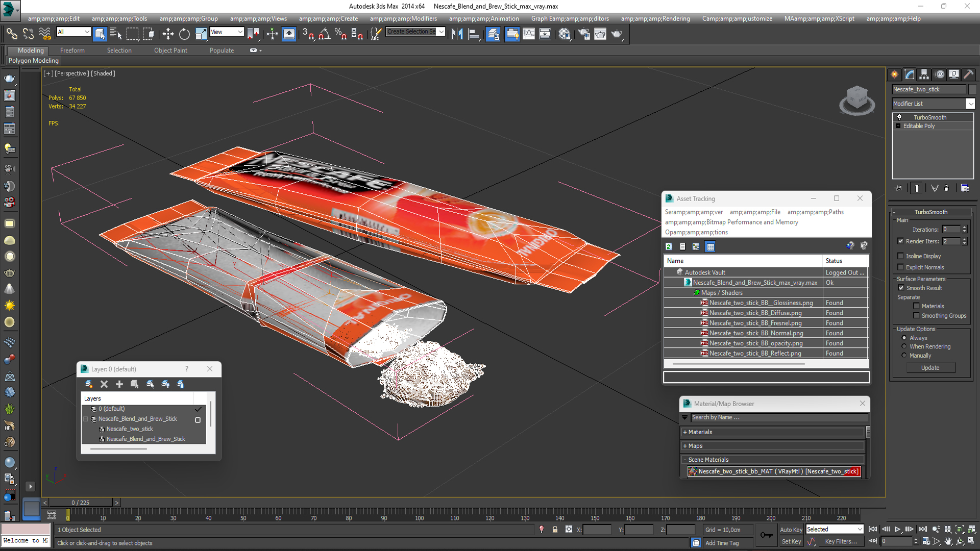
Task: Open the Material Editor icon
Action: (x=565, y=34)
